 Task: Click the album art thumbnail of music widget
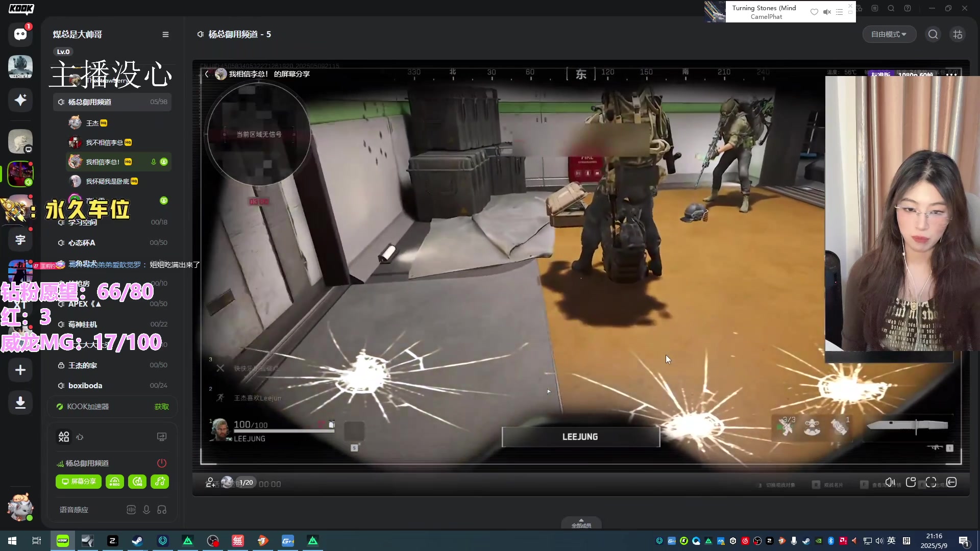(x=715, y=11)
